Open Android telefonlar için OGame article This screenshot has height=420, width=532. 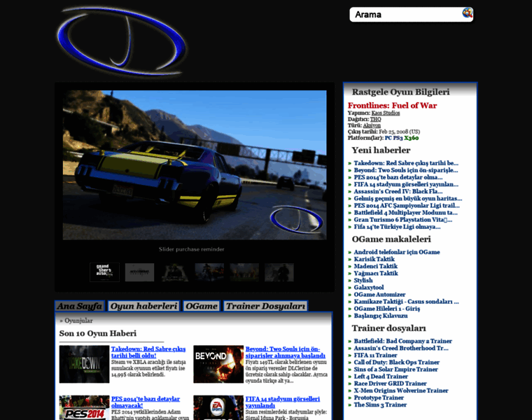397,252
